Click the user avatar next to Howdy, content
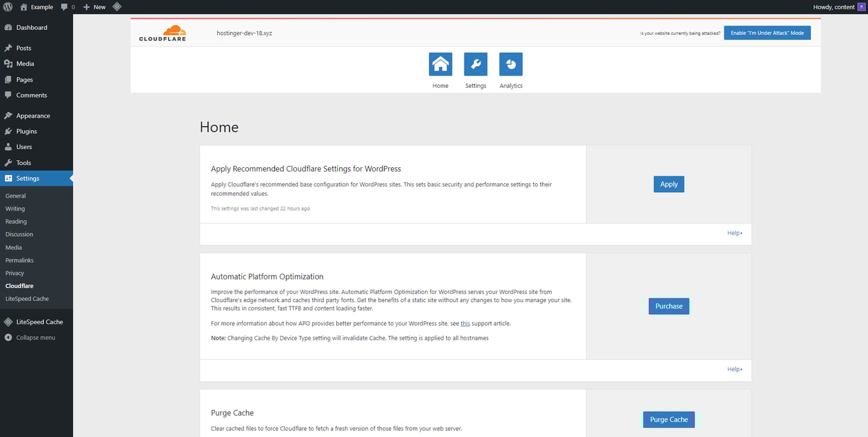The width and height of the screenshot is (868, 437). (x=862, y=6)
